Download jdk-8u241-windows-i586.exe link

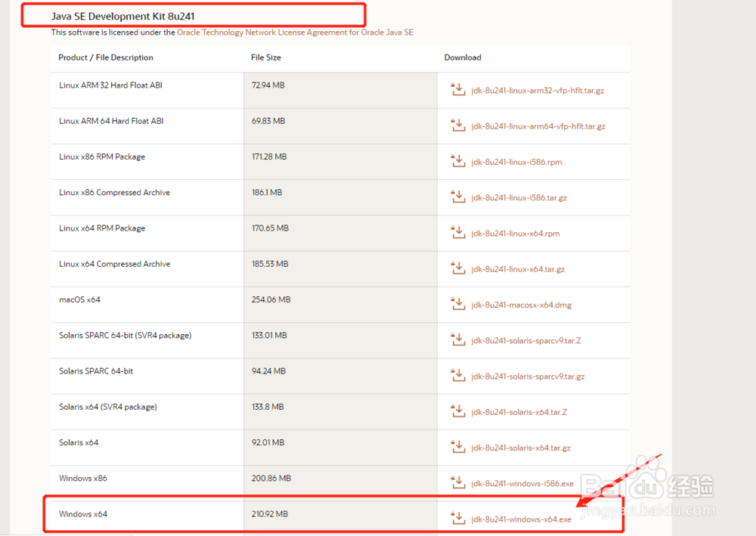click(522, 483)
